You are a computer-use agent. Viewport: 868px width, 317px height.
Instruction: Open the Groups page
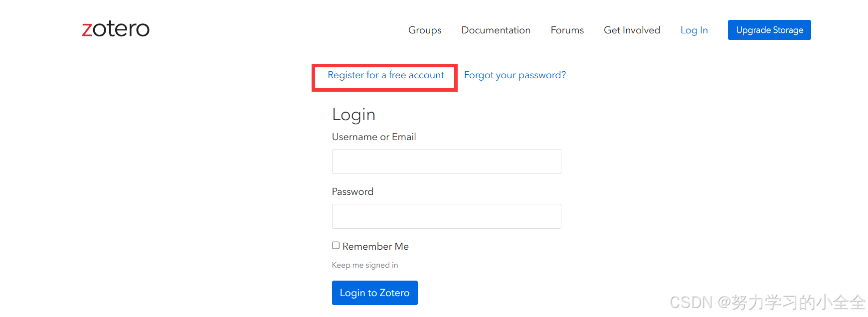[x=425, y=30]
